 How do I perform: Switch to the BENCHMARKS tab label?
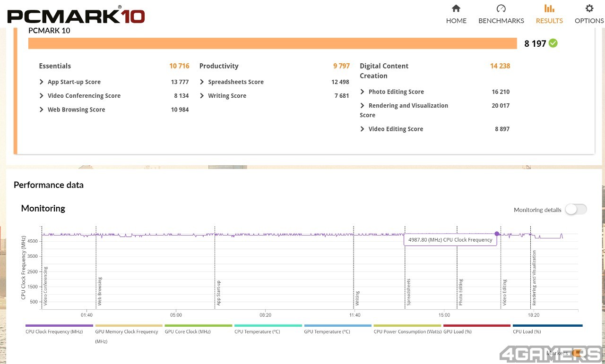tap(501, 21)
